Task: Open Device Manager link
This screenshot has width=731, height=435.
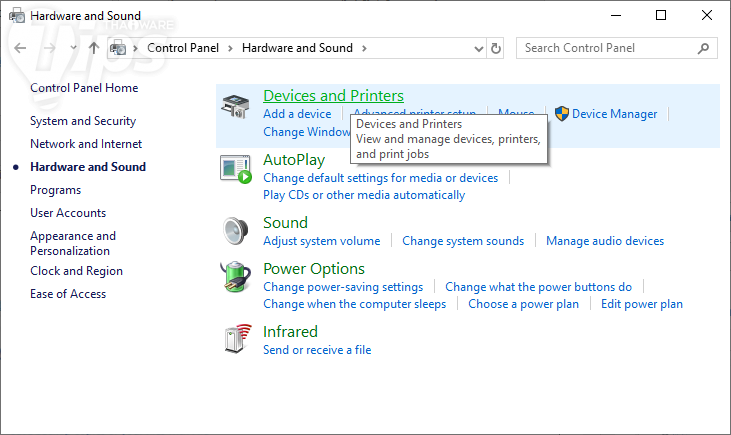Action: 614,114
